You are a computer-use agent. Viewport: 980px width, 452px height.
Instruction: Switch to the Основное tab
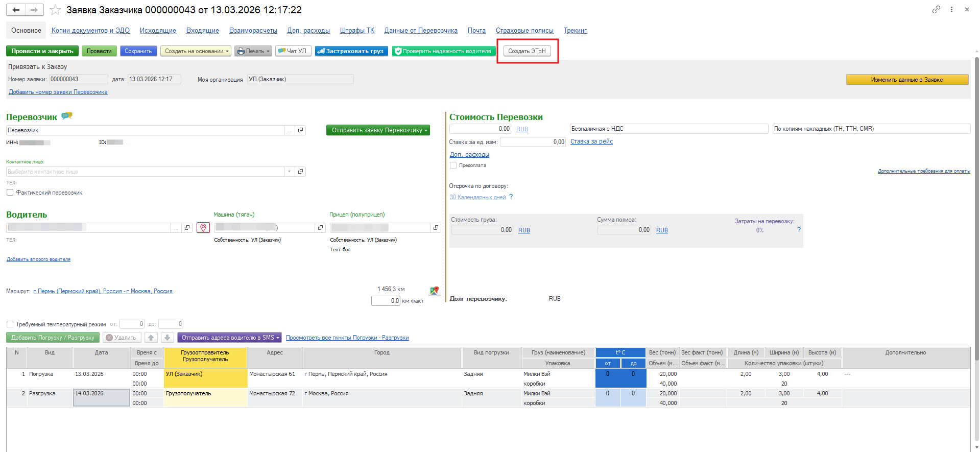26,31
